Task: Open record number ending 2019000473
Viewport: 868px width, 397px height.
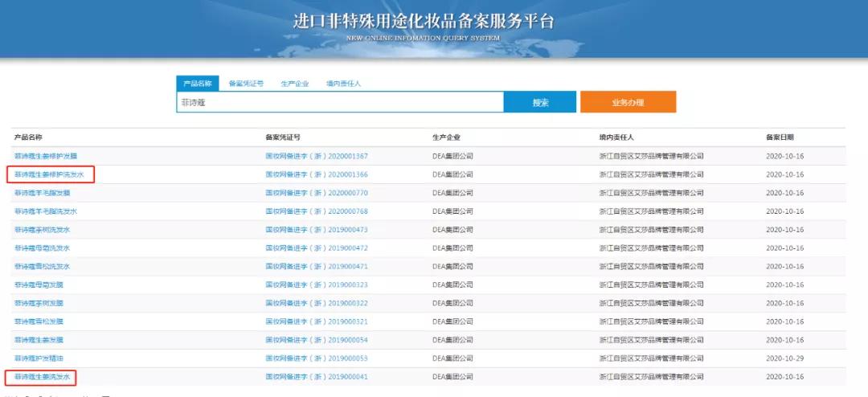Action: click(317, 229)
